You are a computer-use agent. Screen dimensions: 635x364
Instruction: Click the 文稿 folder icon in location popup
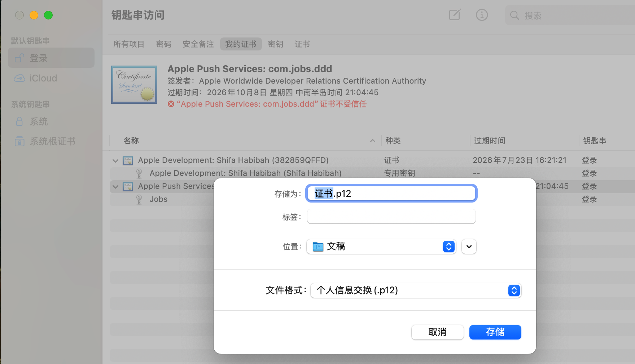(x=318, y=247)
